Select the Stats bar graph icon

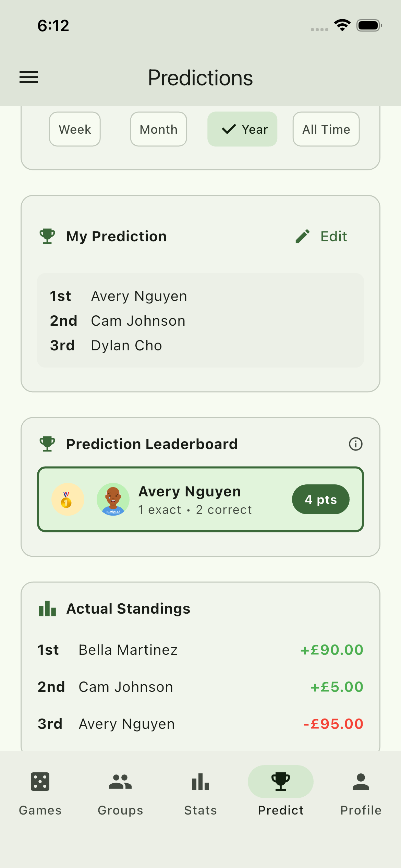coord(200,782)
